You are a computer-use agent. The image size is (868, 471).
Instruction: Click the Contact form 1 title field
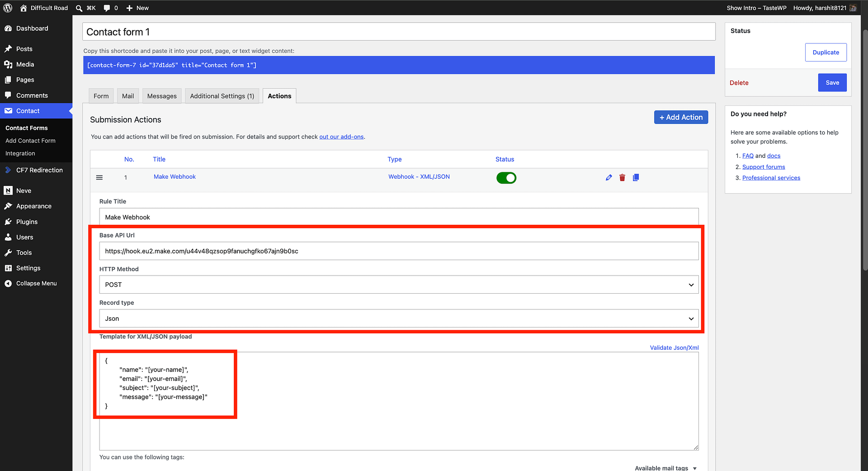click(399, 32)
